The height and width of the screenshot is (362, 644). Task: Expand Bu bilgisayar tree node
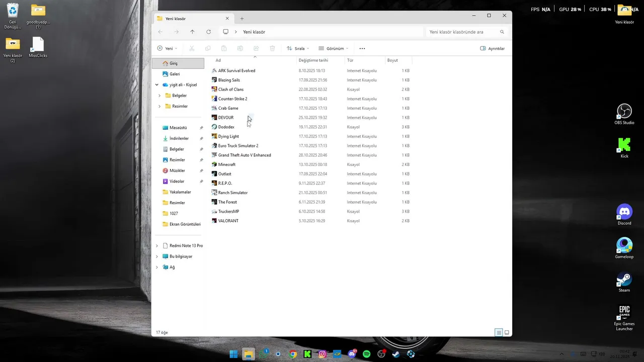coord(157,256)
